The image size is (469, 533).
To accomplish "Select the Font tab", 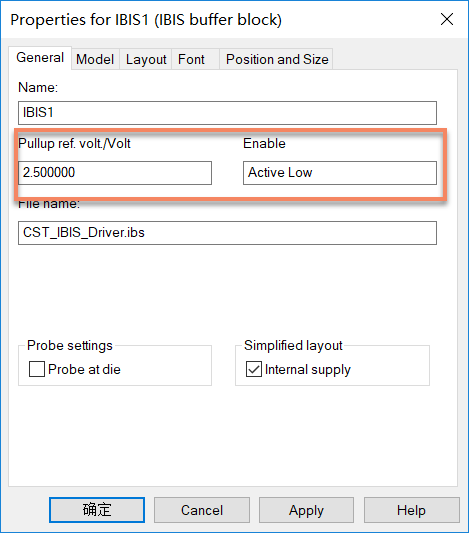I will point(191,59).
